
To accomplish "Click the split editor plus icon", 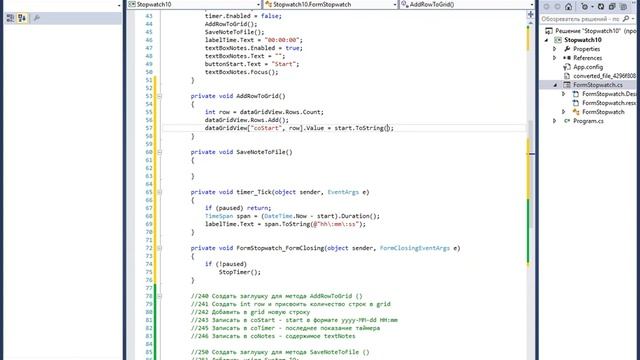I will click(530, 15).
